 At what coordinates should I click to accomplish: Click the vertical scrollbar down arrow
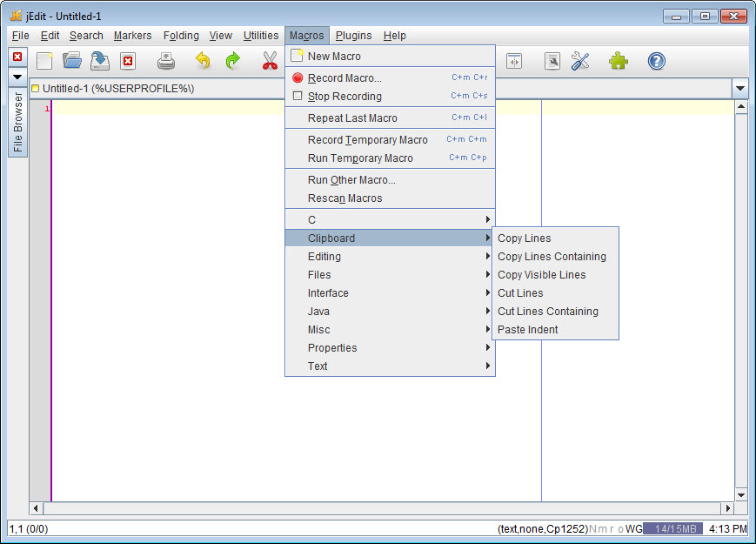click(741, 495)
